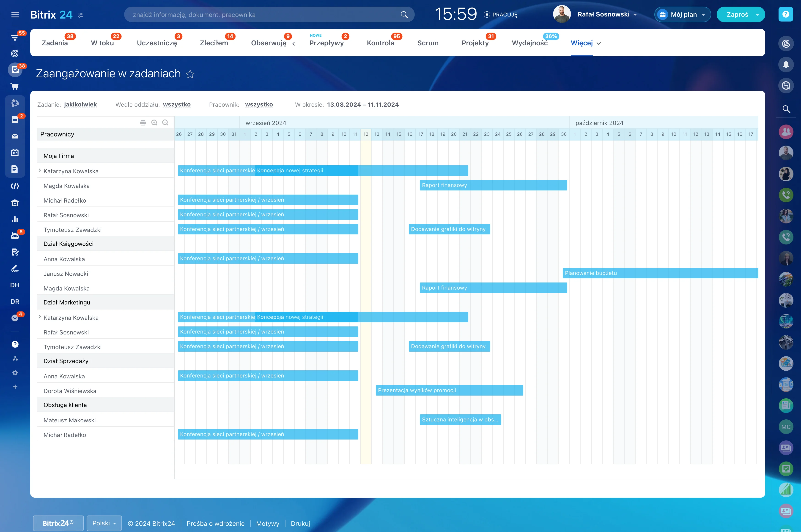
Task: Change the period filter 13.08.2024 – 11.11.2024
Action: click(363, 104)
